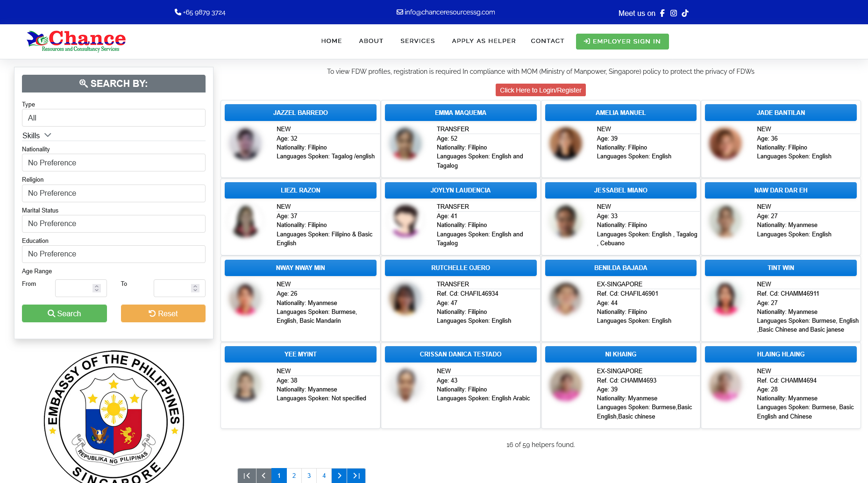868x483 pixels.
Task: Open APPLY AS HELPER menu item
Action: tap(484, 41)
